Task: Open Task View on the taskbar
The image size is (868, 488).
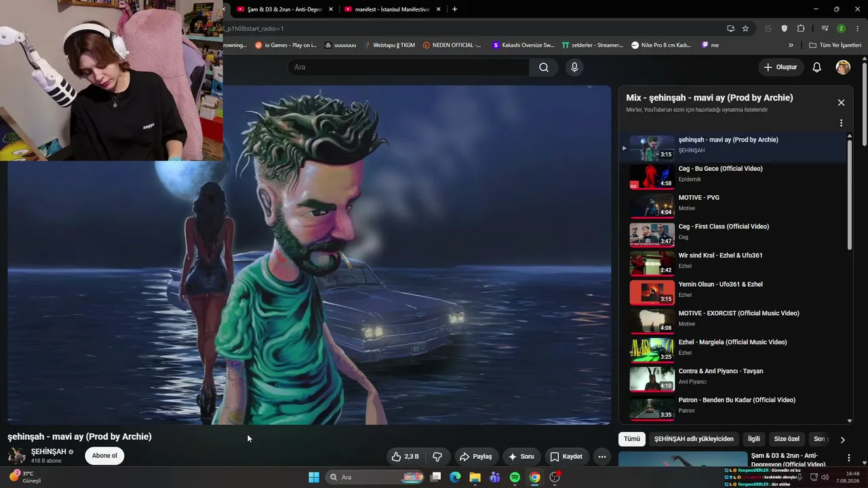Action: click(x=436, y=477)
